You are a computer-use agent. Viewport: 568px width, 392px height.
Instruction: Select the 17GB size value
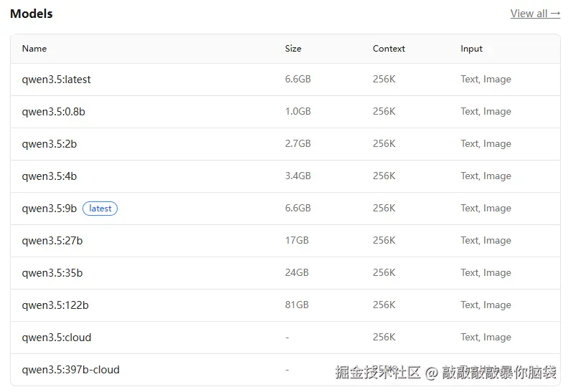pos(297,240)
